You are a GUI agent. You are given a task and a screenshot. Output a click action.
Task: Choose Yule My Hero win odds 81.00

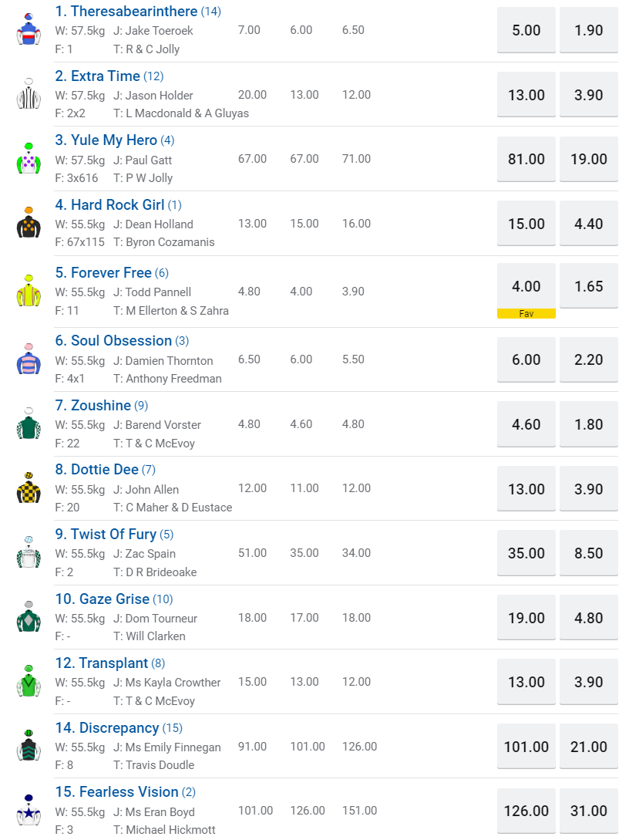526,159
